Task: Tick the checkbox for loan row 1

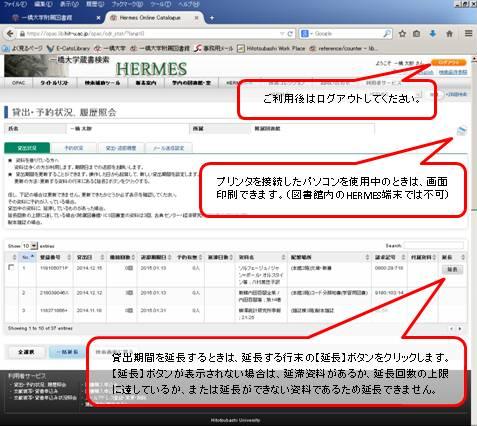Action: 11,267
